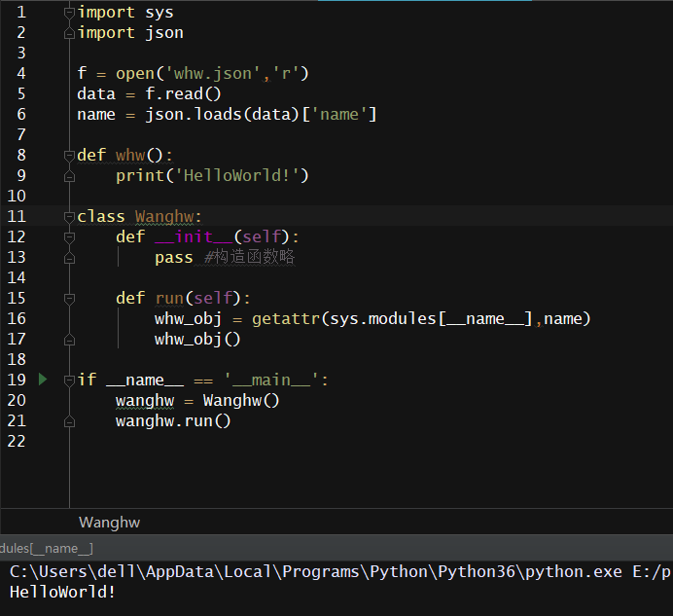Collapse class Wanghw fold marker at line 11

tap(69, 216)
